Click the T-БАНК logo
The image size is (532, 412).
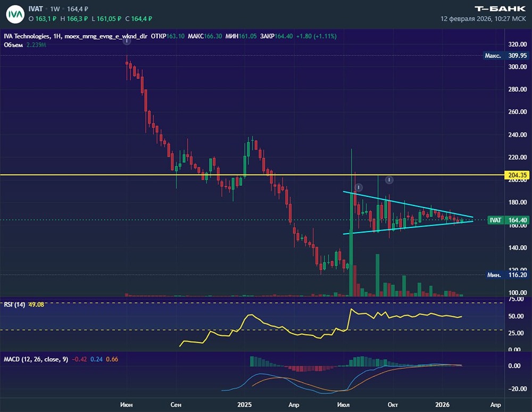pos(500,9)
